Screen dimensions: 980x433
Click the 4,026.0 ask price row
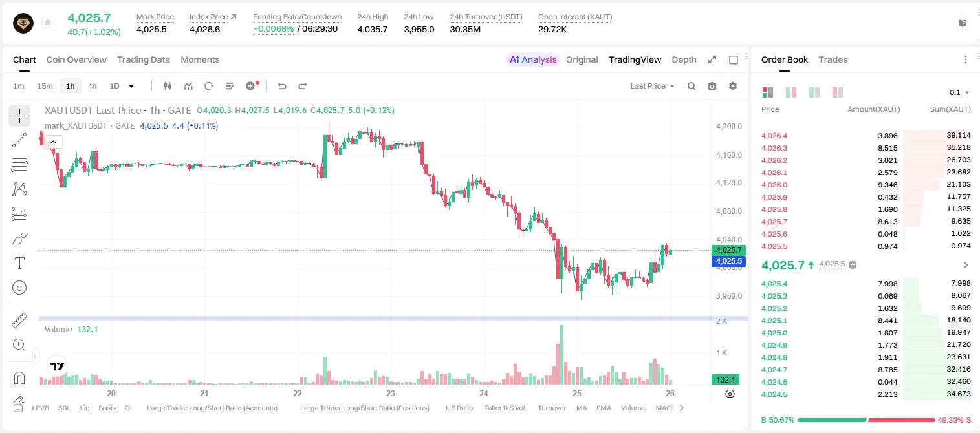click(866, 185)
